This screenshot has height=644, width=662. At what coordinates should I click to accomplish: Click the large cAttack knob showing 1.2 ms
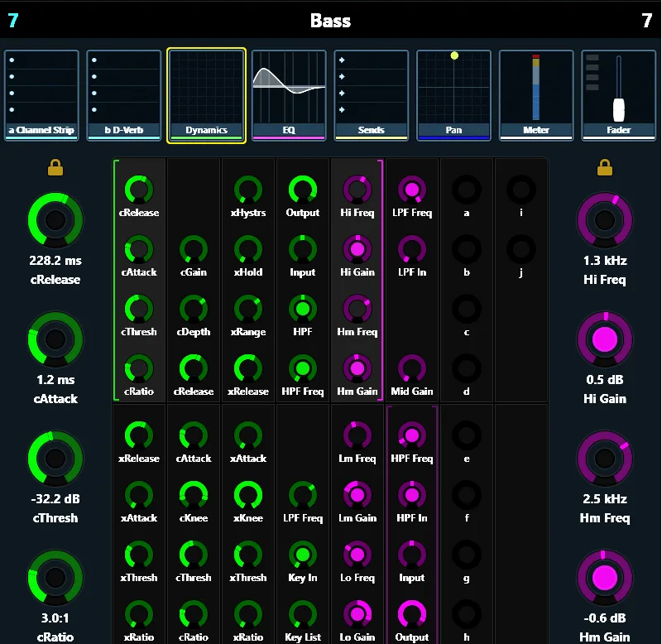[55, 339]
